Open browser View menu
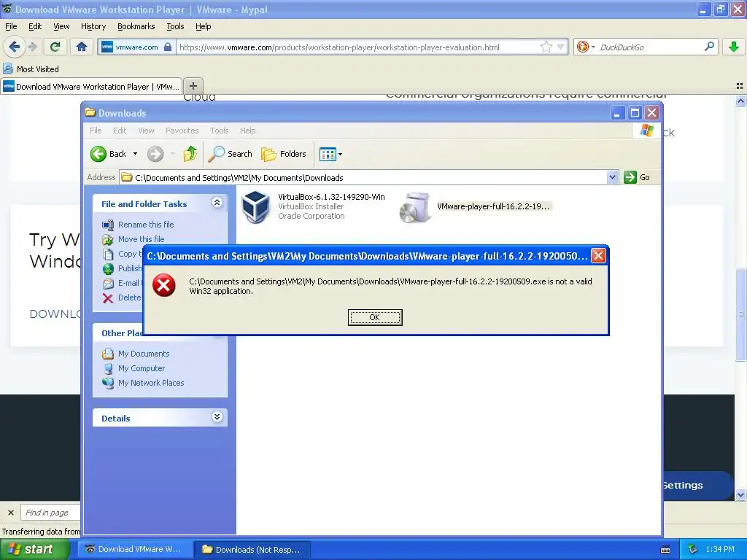The image size is (747, 560). (x=61, y=26)
